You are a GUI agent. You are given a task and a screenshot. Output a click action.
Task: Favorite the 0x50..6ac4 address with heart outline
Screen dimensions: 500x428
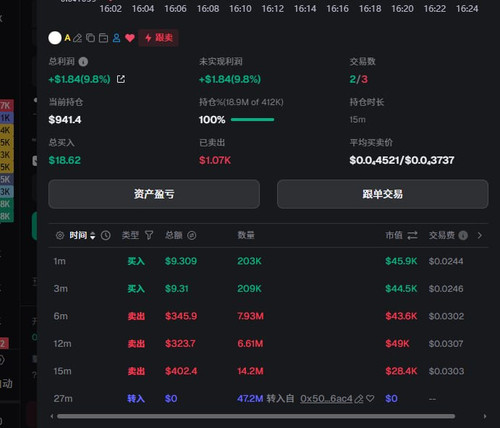coord(370,399)
